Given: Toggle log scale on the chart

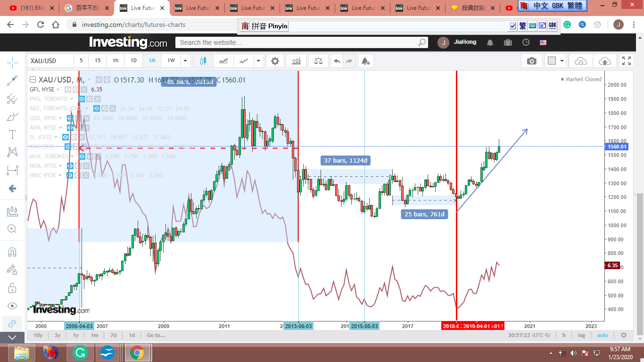Looking at the screenshot, I should 582,335.
